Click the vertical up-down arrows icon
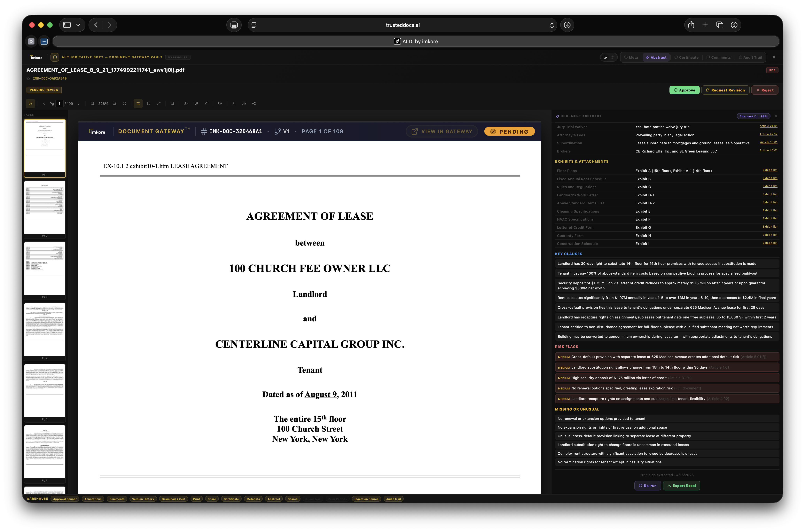The width and height of the screenshot is (805, 532). click(148, 104)
